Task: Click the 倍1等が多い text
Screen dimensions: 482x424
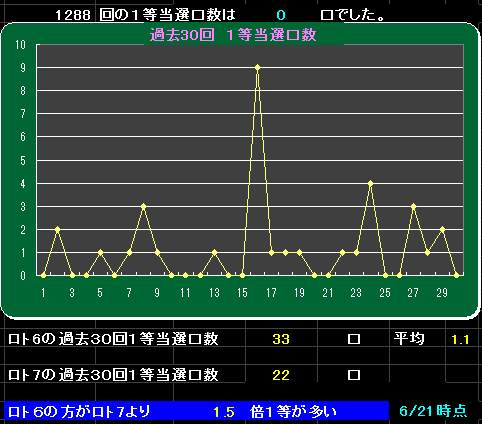Action: pos(294,412)
